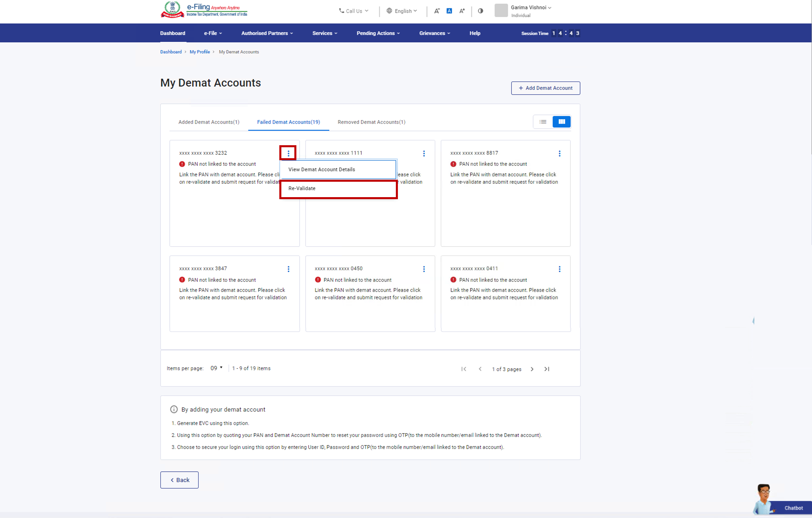Image resolution: width=812 pixels, height=518 pixels.
Task: Click the three-dot menu icon on account 3847
Action: point(288,269)
